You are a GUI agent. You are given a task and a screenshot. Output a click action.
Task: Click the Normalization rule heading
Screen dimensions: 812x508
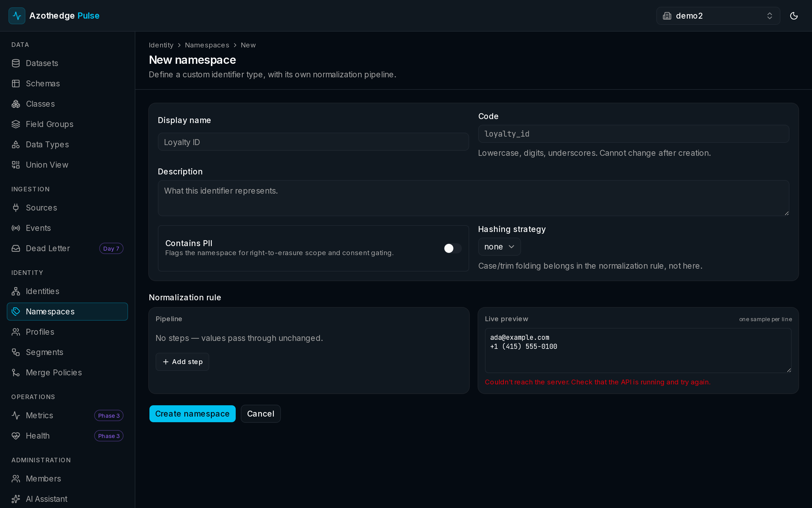click(x=185, y=297)
